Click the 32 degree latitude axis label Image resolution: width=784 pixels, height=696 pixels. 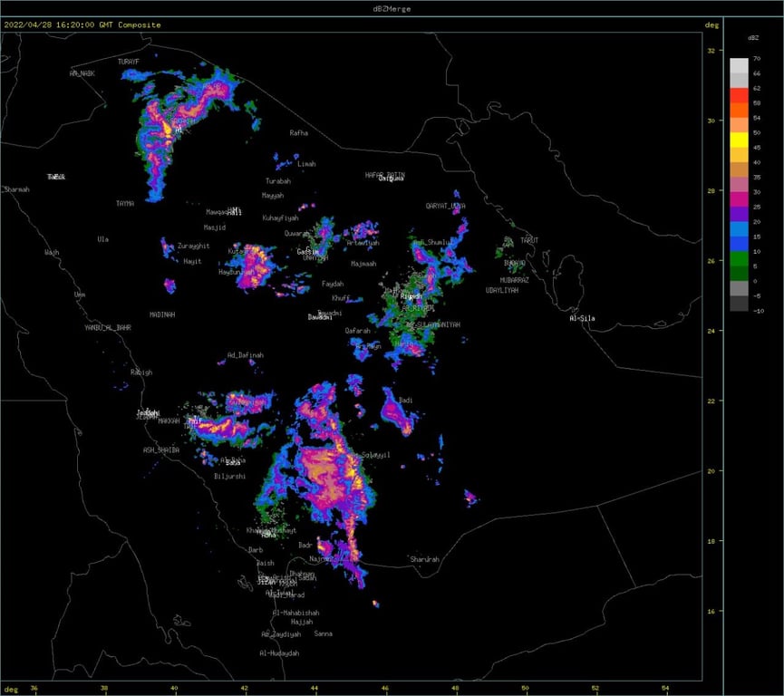[x=711, y=51]
